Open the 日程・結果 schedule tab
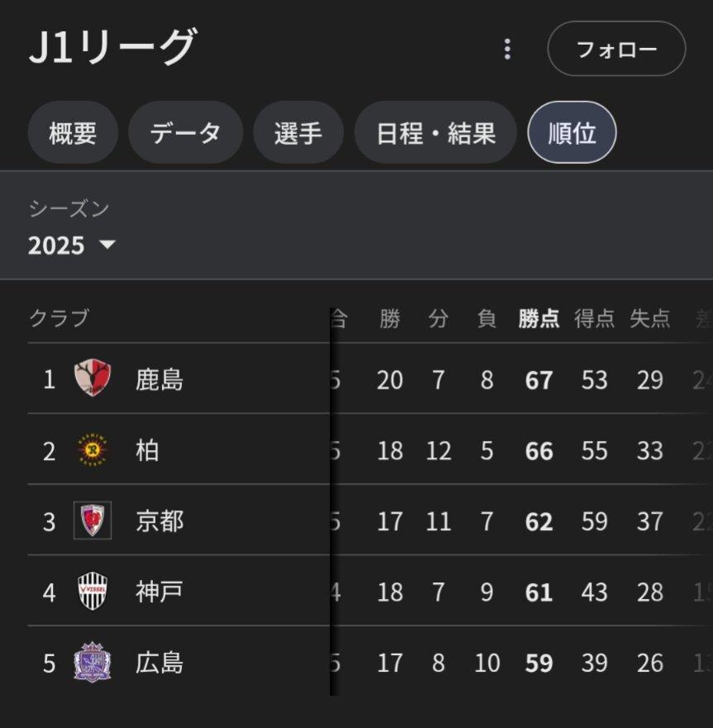This screenshot has height=728, width=713. click(x=435, y=133)
